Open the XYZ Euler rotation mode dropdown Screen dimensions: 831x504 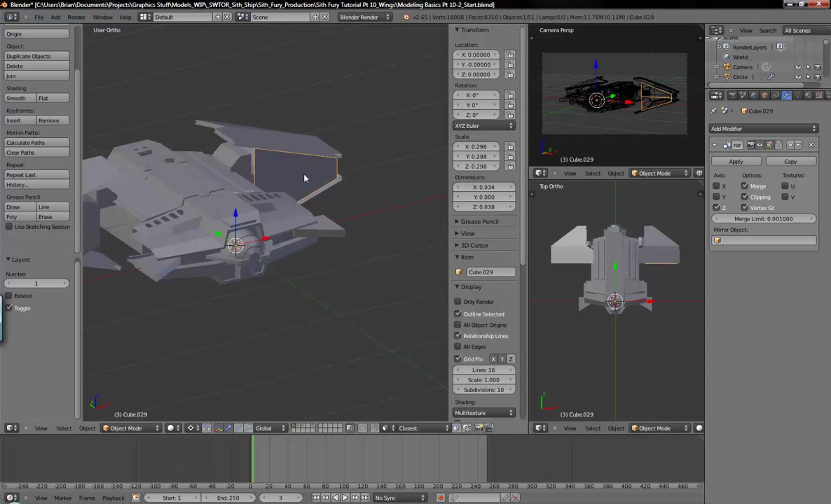tap(484, 126)
